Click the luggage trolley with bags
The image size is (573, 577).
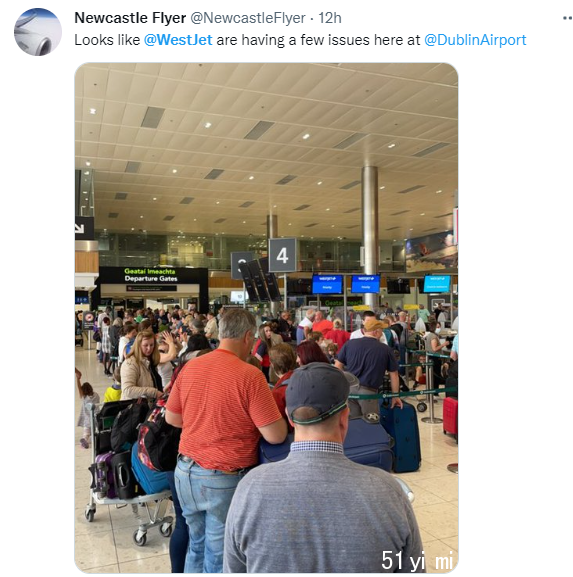131,469
